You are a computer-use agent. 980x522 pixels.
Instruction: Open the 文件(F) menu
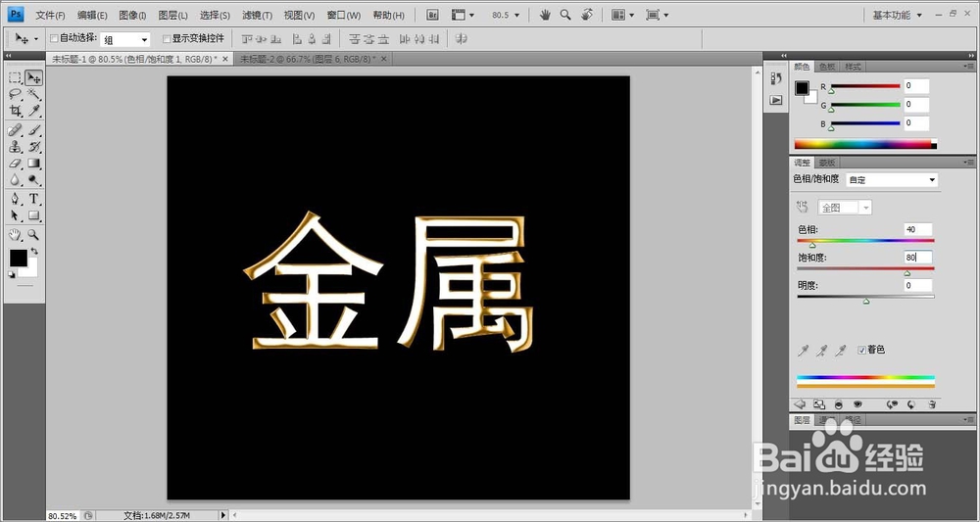tap(50, 15)
